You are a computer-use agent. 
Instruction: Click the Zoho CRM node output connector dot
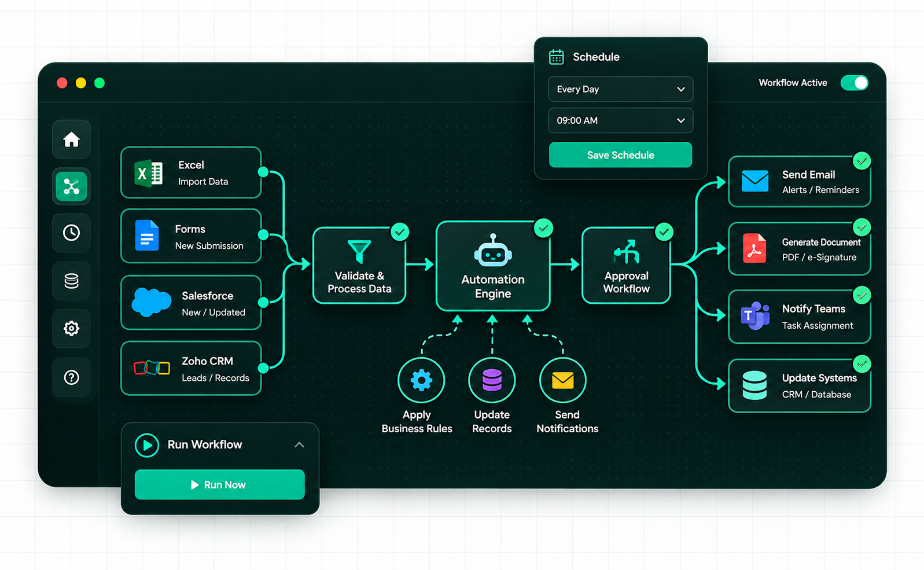pos(263,367)
